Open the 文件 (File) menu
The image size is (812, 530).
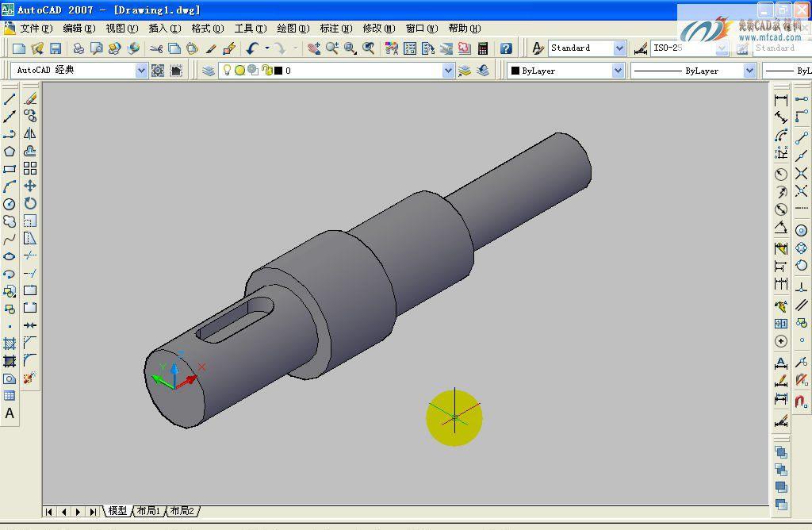pyautogui.click(x=35, y=29)
